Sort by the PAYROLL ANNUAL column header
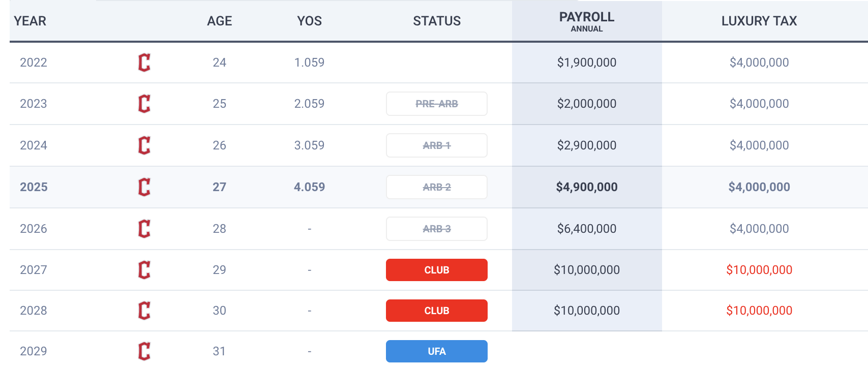The height and width of the screenshot is (366, 868). [x=587, y=21]
